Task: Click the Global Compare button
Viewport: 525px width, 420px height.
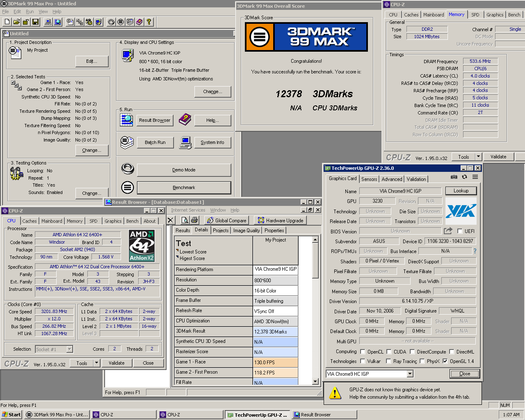Action: (x=226, y=220)
